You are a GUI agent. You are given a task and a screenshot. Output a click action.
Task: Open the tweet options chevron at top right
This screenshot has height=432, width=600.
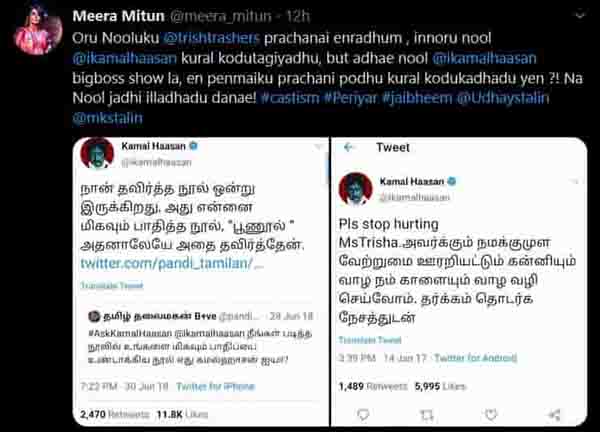pyautogui.click(x=580, y=15)
